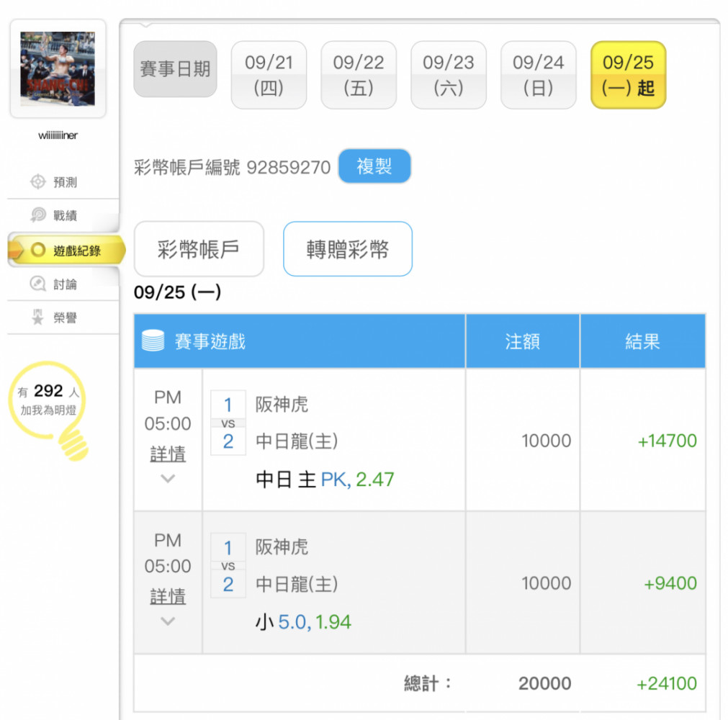
Task: Click the 10000 stake of the 小 5.0 bet
Action: (x=546, y=583)
